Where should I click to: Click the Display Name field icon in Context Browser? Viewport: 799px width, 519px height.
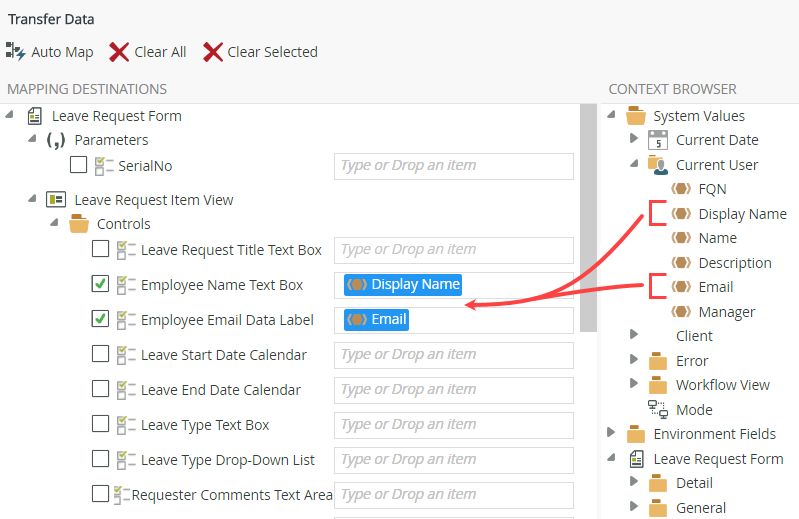coord(681,213)
